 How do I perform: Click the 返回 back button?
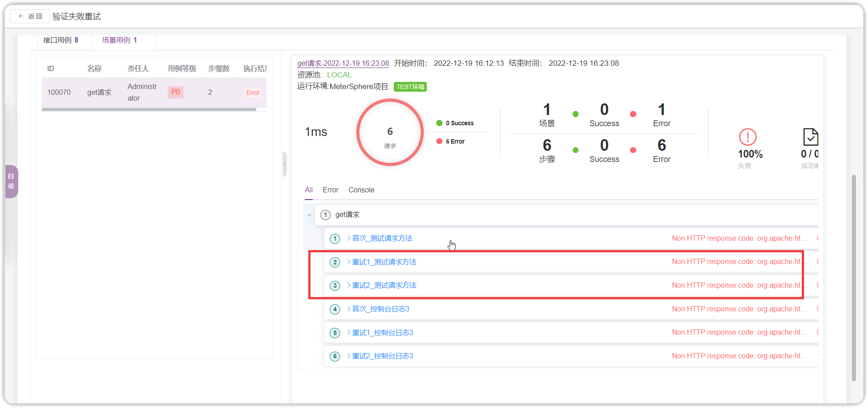coord(30,17)
